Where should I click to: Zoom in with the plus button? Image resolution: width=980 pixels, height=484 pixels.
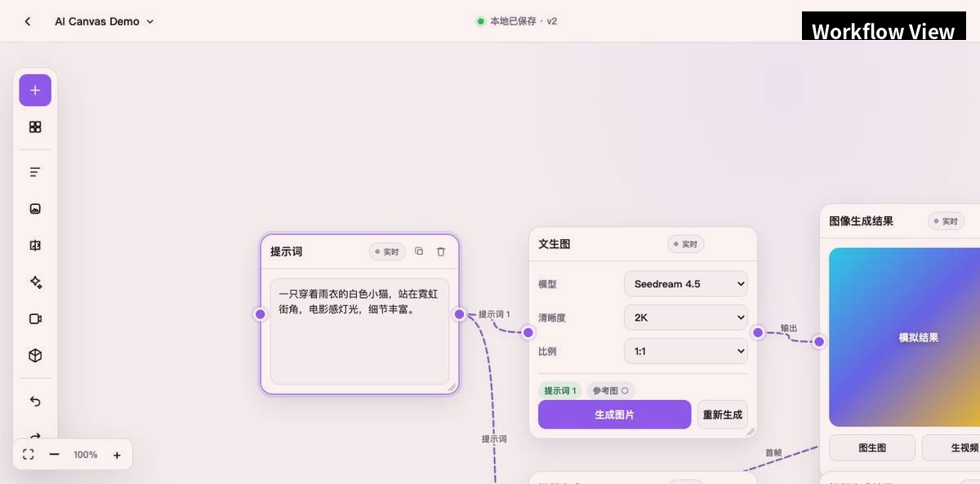tap(117, 455)
